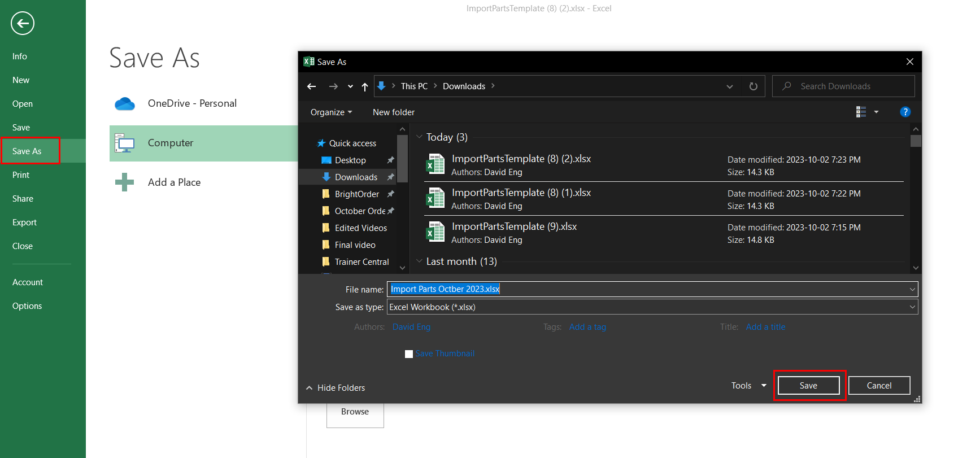Click the David Eng author value
This screenshot has width=980, height=458.
pos(411,327)
